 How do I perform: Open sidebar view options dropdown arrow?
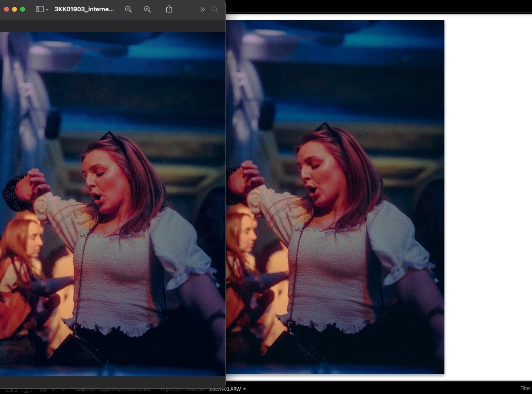pos(47,9)
